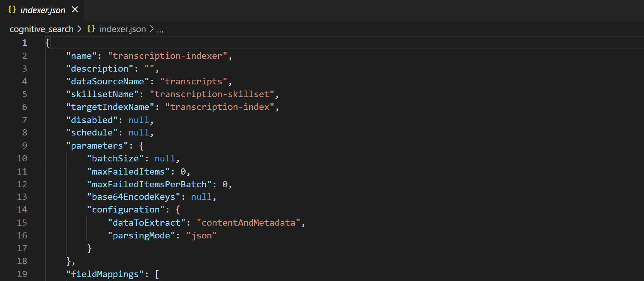This screenshot has height=281, width=644.
Task: Click "transcription-index" string value
Action: click(220, 107)
